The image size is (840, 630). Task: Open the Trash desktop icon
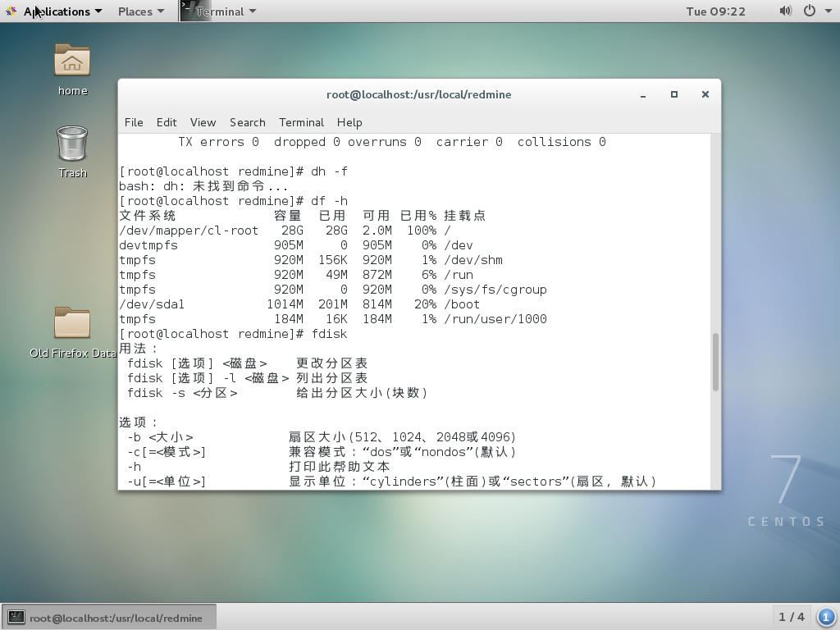[x=72, y=144]
